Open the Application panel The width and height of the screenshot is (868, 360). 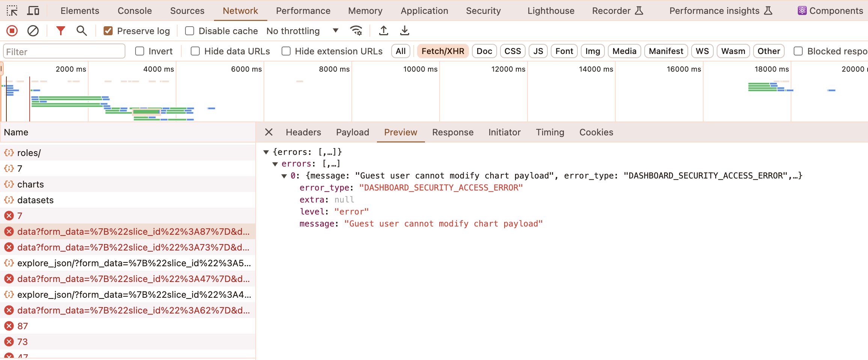tap(424, 11)
